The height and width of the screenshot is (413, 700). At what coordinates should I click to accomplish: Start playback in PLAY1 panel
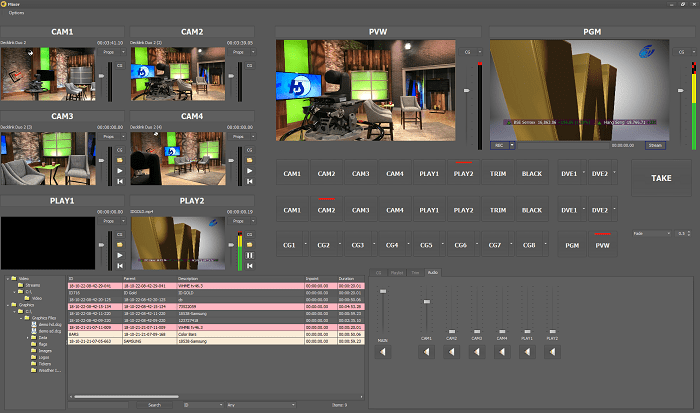pos(120,255)
